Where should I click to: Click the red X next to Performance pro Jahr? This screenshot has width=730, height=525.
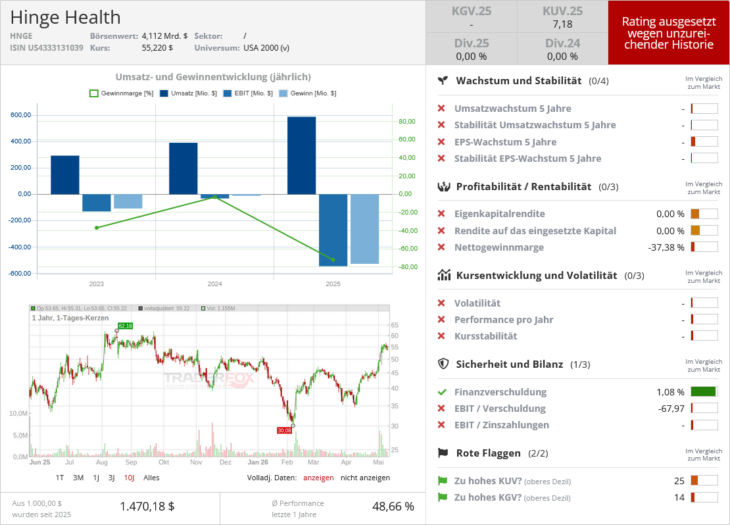click(x=441, y=319)
